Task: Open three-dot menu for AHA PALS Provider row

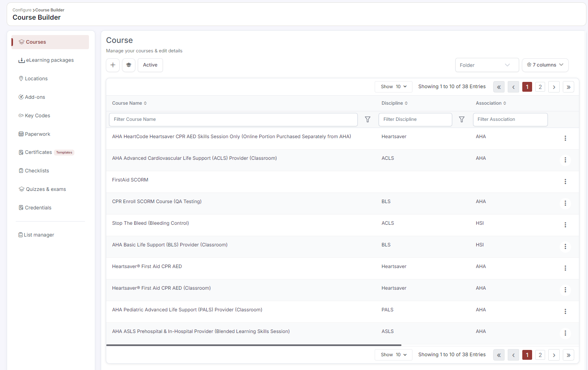Action: [x=565, y=311]
